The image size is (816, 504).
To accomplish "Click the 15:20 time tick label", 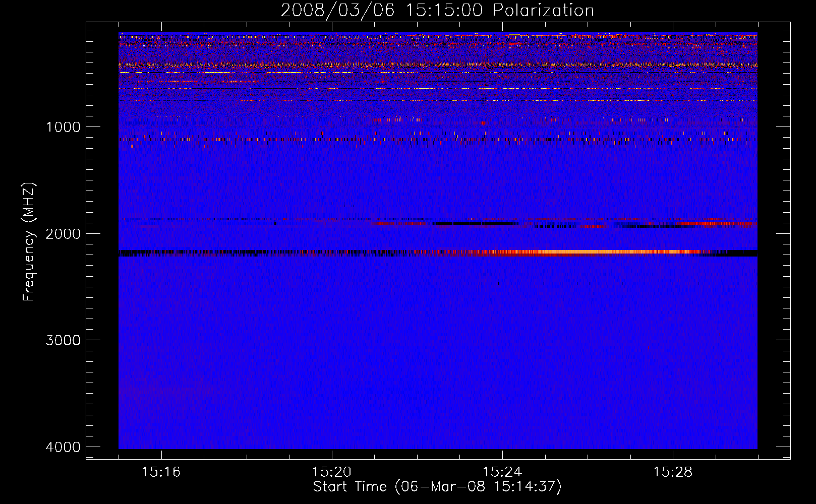I will pos(331,472).
